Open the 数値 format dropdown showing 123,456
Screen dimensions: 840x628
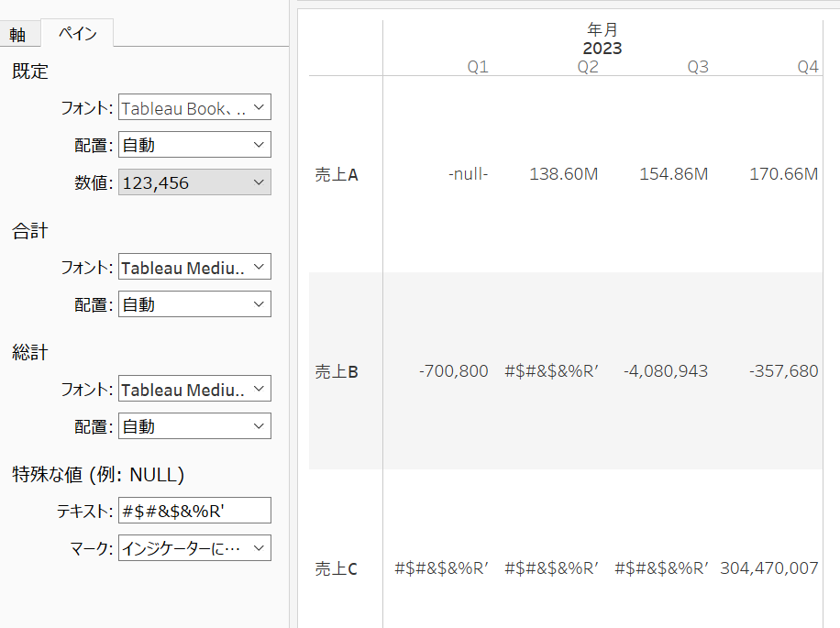[194, 182]
